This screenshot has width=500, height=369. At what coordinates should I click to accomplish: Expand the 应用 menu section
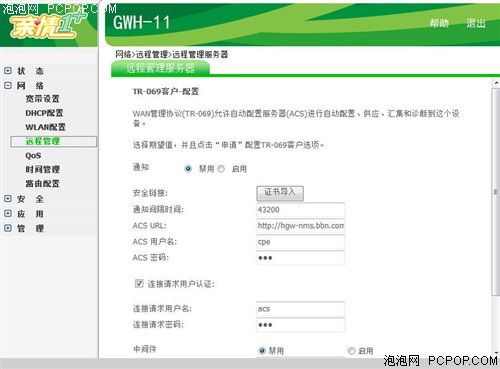pyautogui.click(x=8, y=213)
